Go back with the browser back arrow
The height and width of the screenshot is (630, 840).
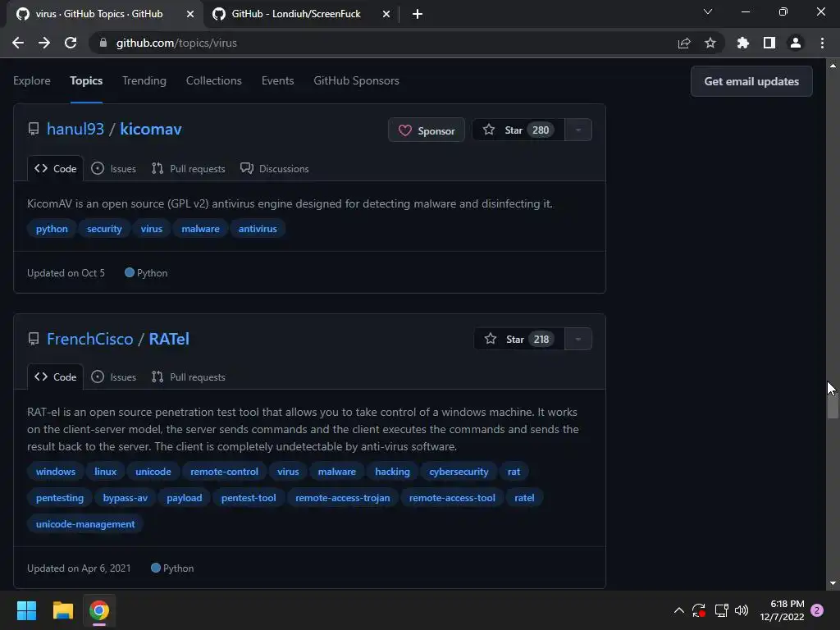pyautogui.click(x=18, y=43)
